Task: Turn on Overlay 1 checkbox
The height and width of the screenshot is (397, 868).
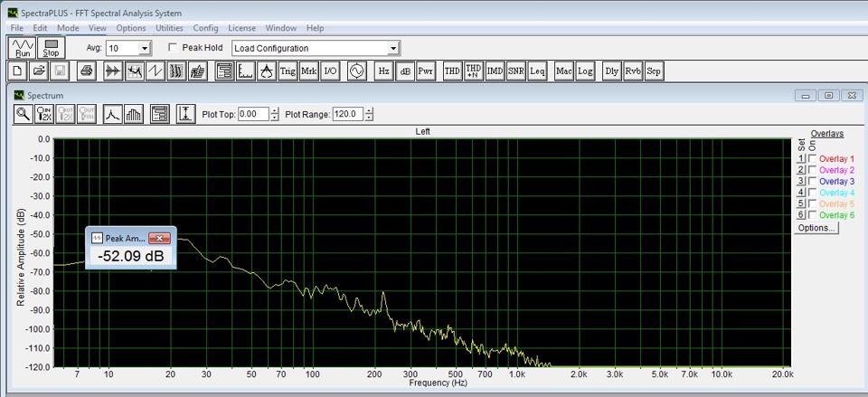Action: [812, 159]
